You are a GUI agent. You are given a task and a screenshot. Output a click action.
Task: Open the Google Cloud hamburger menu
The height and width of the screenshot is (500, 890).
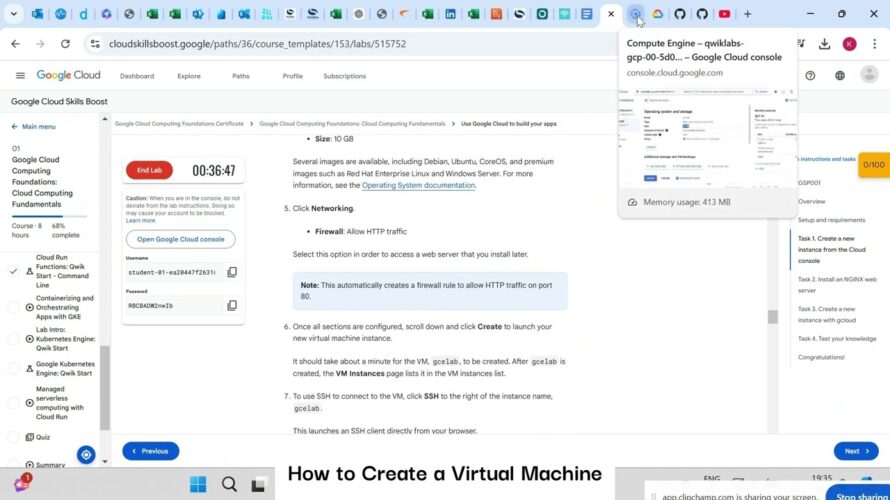click(x=20, y=75)
